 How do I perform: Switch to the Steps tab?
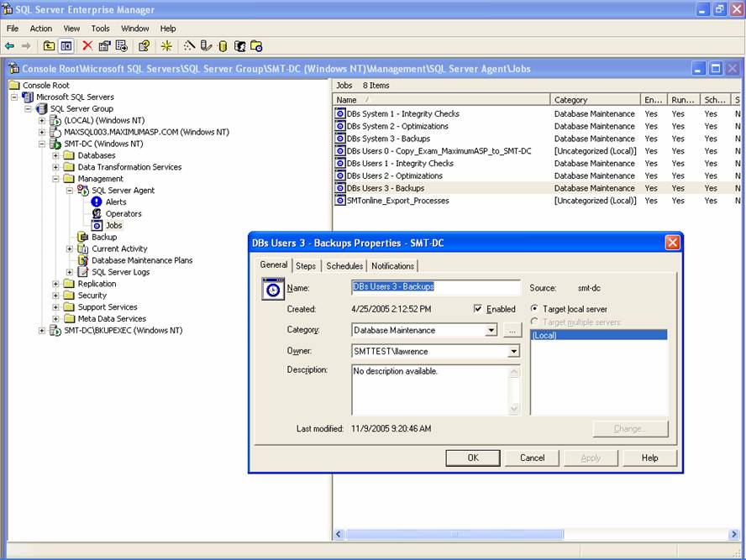pos(306,266)
